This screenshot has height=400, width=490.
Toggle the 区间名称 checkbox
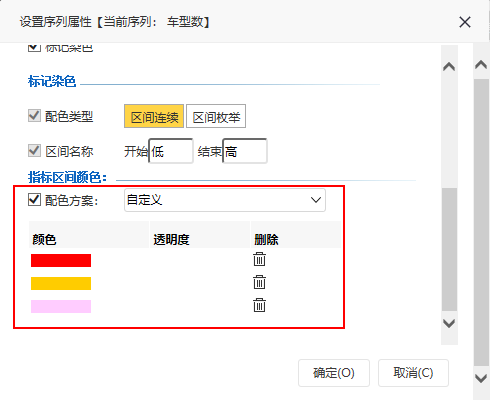pos(34,151)
